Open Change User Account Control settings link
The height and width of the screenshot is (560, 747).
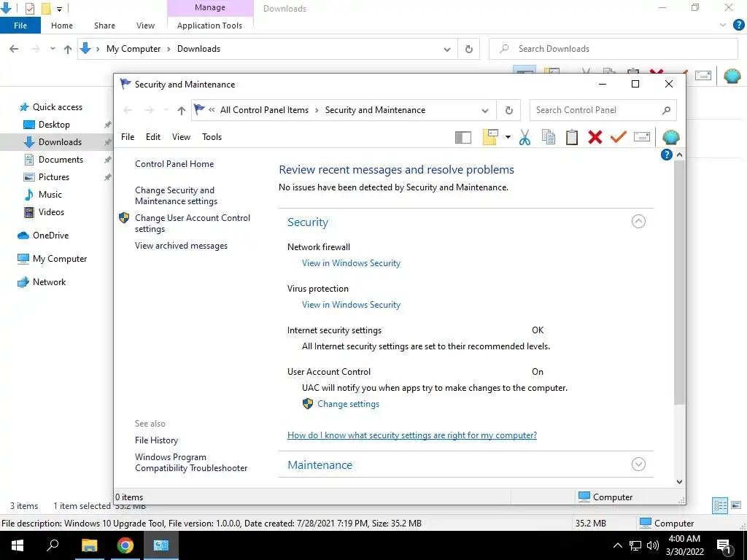pos(193,223)
